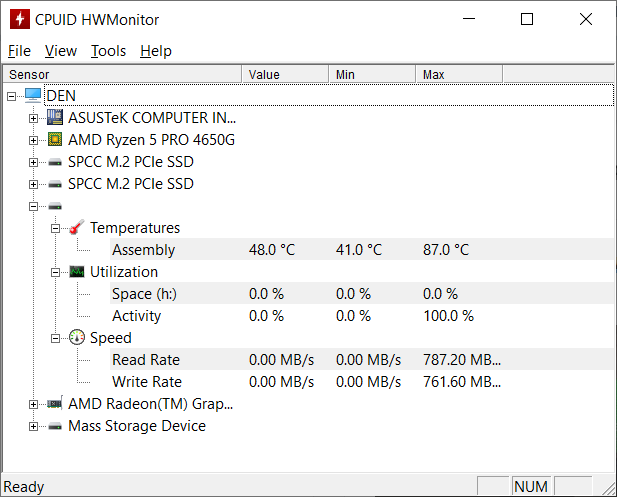617x497 pixels.
Task: Select AMD Ryzen 5 PRO 4650G row
Action: point(151,140)
